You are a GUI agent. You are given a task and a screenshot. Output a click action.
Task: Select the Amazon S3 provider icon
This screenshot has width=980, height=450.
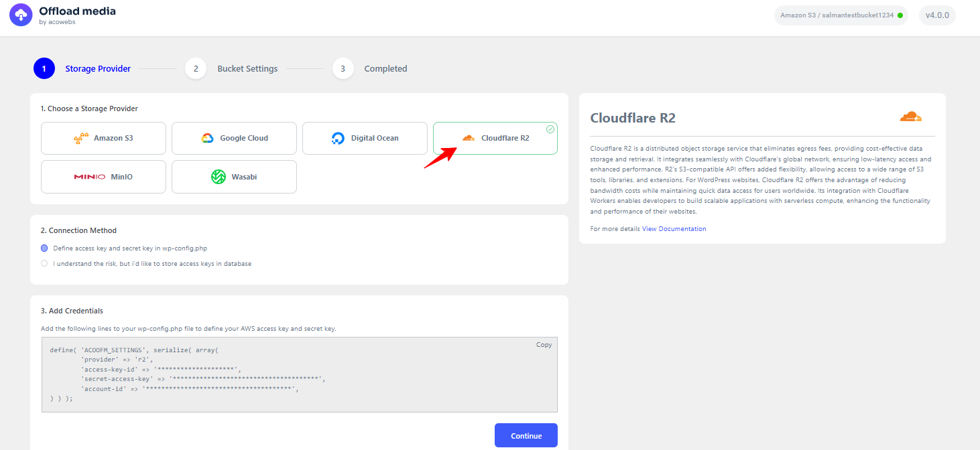81,139
